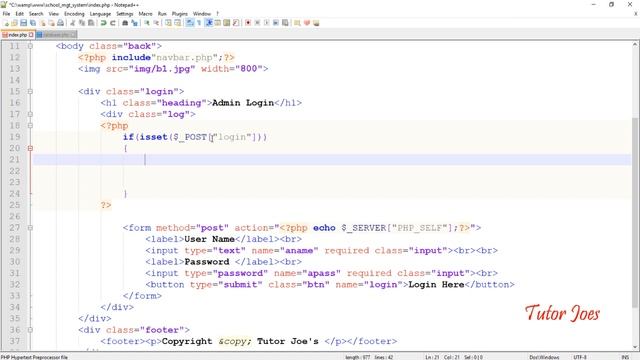Click the Dos\Windows line ending status entry
640x360 pixels.
[544, 357]
